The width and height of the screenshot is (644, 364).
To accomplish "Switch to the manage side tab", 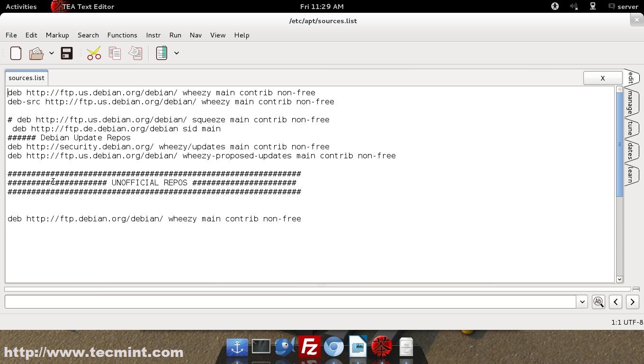I will point(631,102).
